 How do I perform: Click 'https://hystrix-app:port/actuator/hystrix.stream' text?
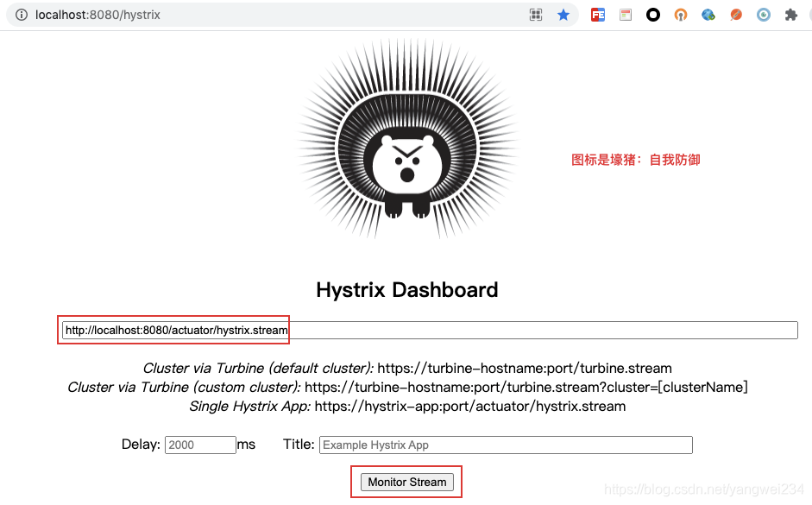click(x=470, y=407)
